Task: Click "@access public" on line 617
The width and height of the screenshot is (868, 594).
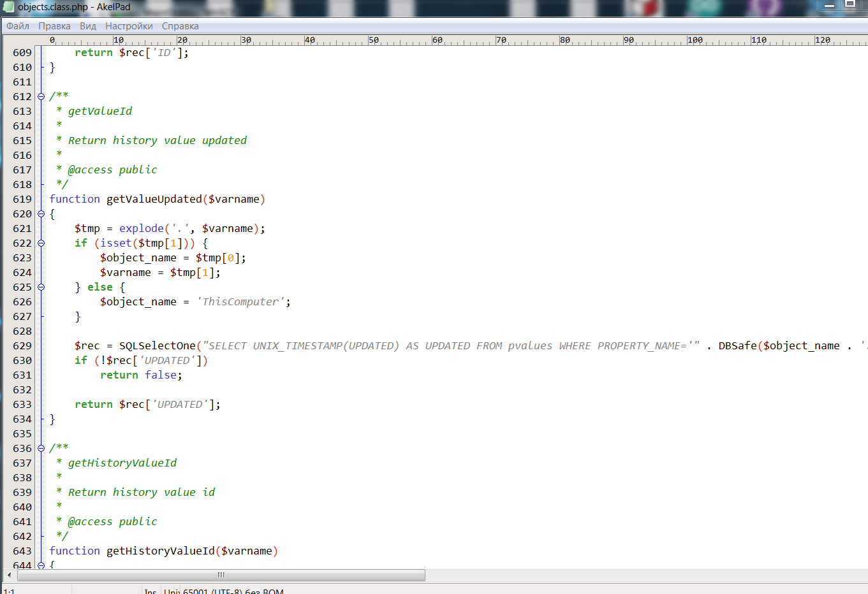Action: 112,170
